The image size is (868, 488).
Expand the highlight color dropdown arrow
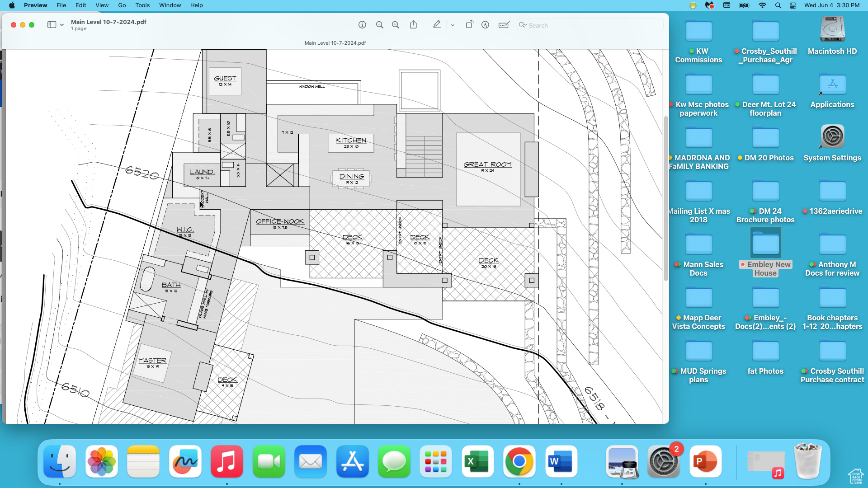(453, 25)
